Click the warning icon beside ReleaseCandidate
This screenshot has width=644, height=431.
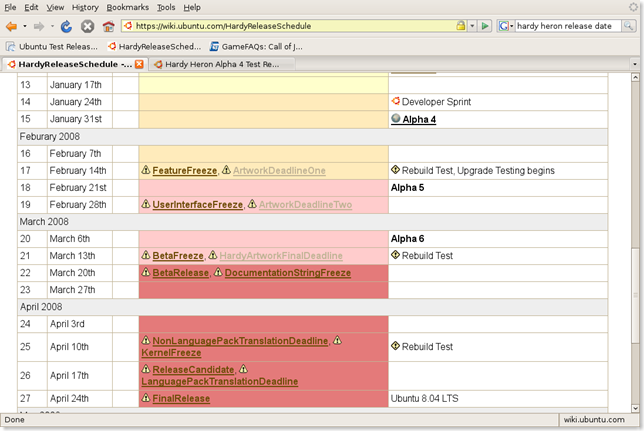[146, 369]
